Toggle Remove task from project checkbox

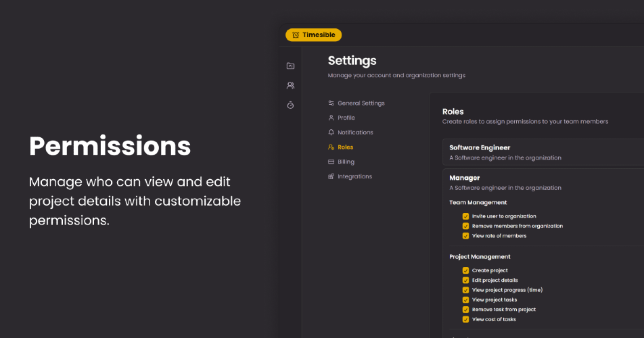pyautogui.click(x=465, y=310)
